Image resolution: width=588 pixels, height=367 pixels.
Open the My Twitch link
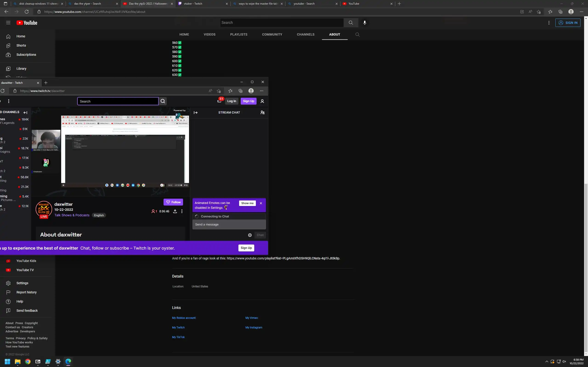(178, 328)
